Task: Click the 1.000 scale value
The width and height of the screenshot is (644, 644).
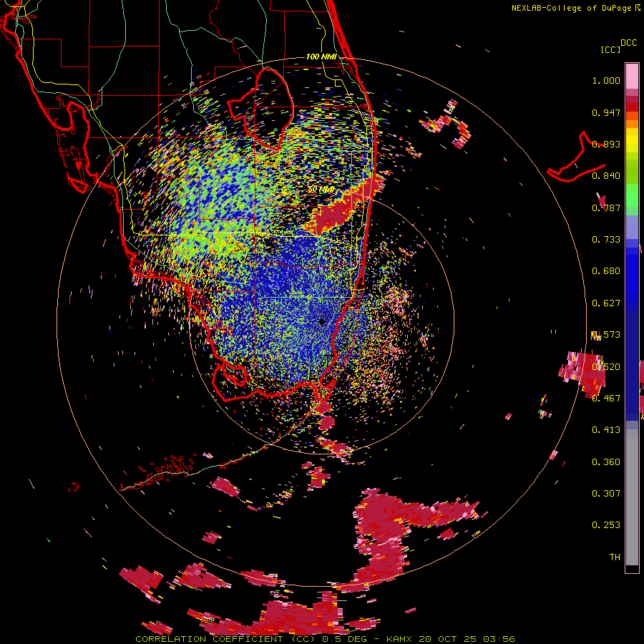Action: point(606,80)
